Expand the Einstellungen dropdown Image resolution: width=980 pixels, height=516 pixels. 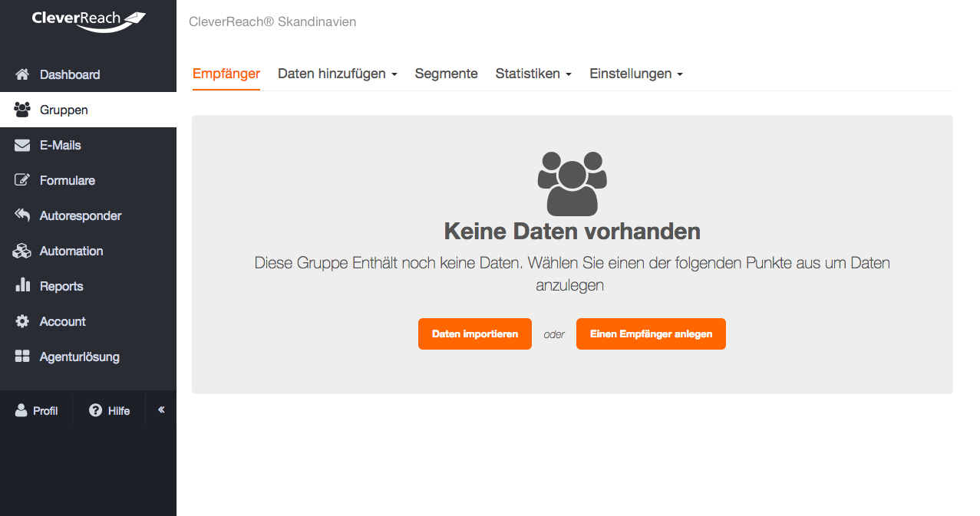636,74
